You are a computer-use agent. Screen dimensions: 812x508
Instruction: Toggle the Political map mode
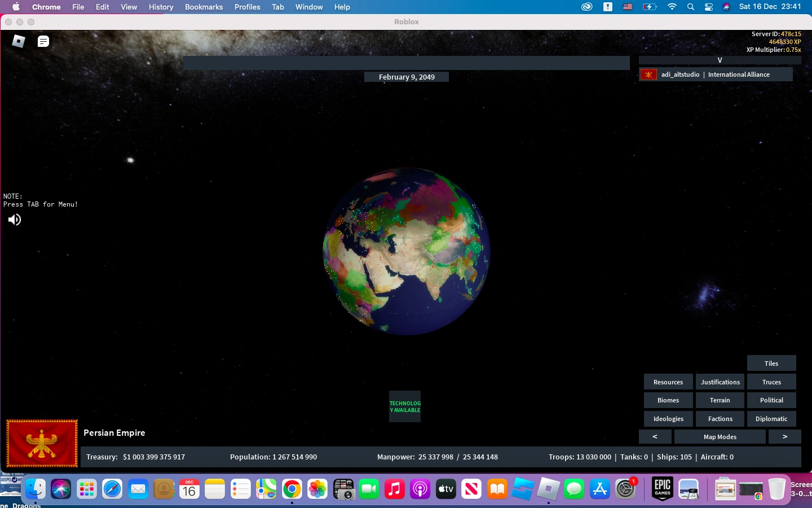pos(771,400)
